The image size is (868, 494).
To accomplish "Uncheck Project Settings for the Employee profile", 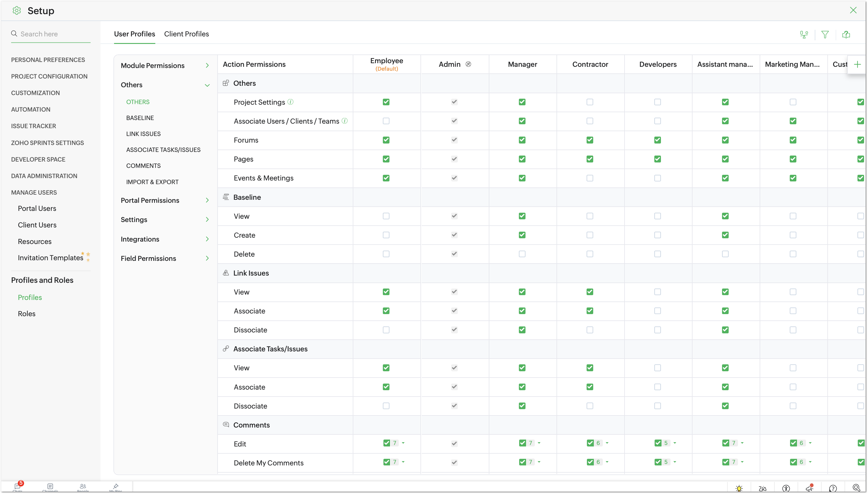I will 386,102.
